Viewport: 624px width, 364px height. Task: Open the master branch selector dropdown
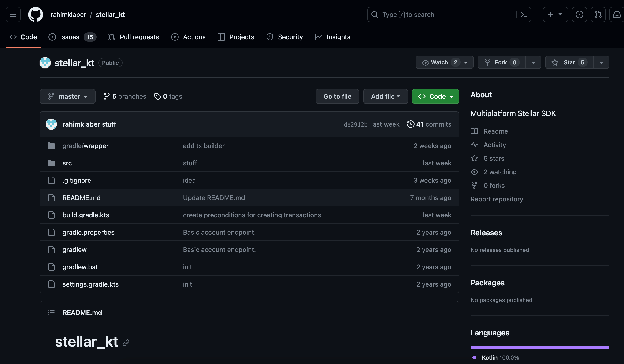[x=68, y=96]
